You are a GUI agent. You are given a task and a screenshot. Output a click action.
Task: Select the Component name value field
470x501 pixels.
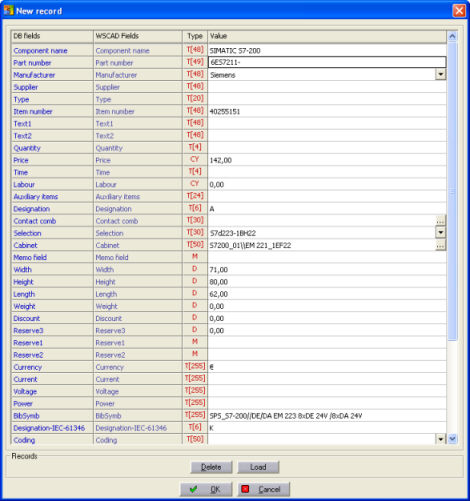327,50
